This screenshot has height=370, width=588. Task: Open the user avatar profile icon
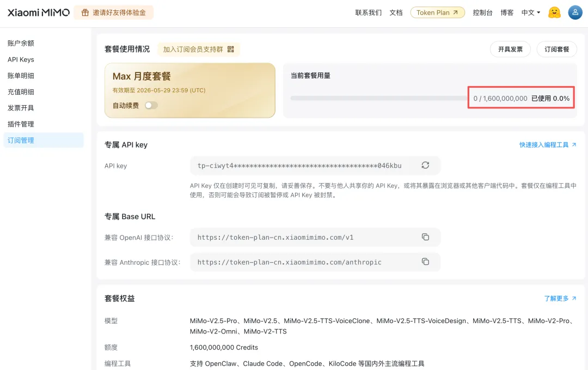(x=575, y=13)
